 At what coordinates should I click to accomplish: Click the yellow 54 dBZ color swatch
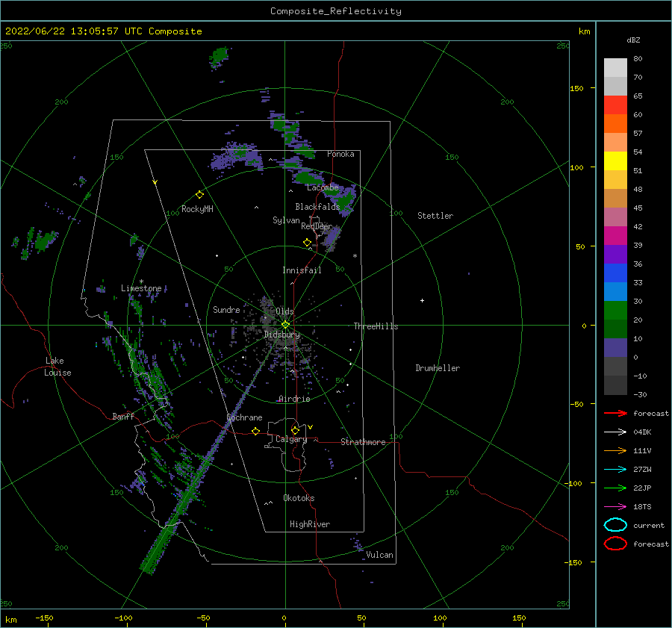click(x=615, y=161)
